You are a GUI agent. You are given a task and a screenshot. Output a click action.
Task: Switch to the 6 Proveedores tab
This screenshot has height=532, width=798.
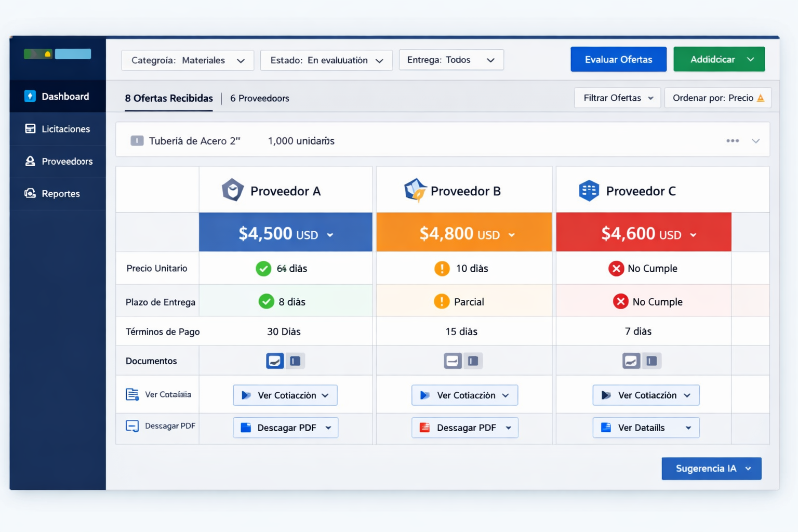click(x=260, y=98)
